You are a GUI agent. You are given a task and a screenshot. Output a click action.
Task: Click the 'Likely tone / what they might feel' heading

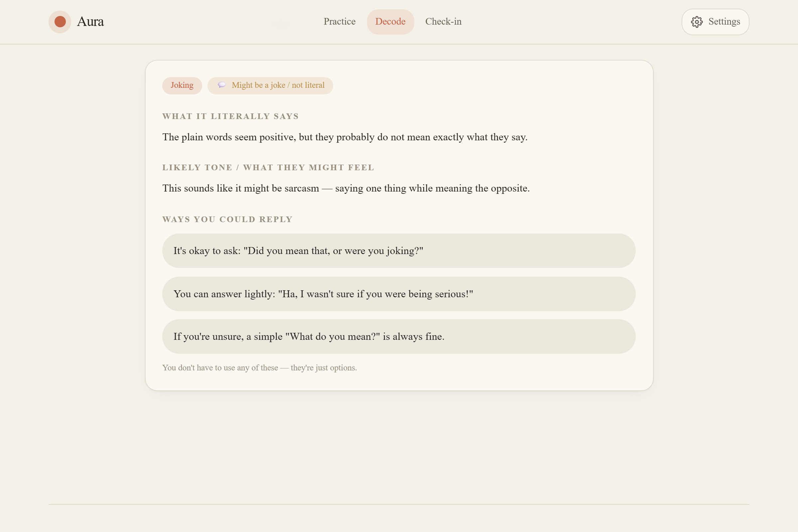point(268,168)
